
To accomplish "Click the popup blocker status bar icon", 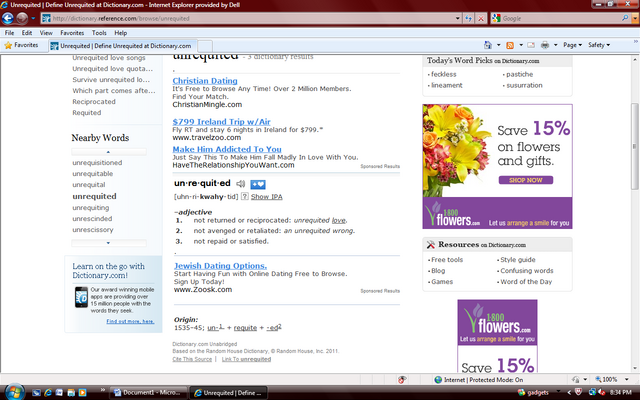I will coord(402,380).
